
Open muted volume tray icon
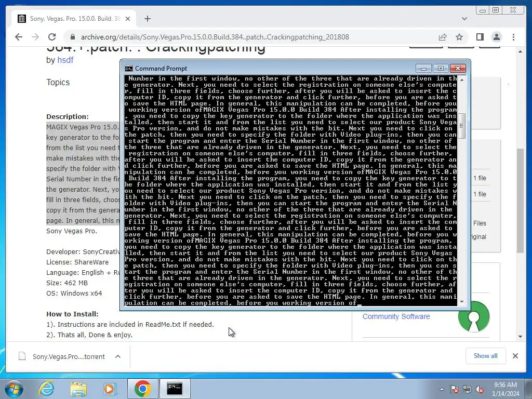point(480,390)
